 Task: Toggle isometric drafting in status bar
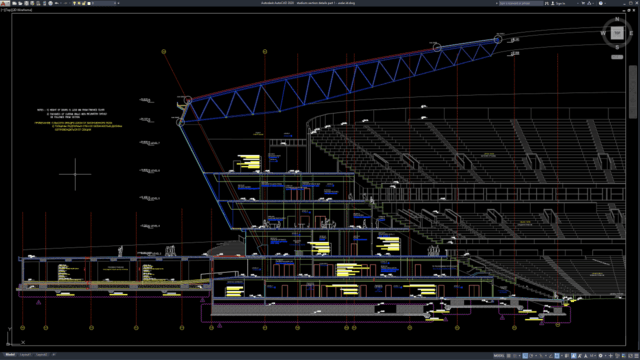click(x=541, y=356)
